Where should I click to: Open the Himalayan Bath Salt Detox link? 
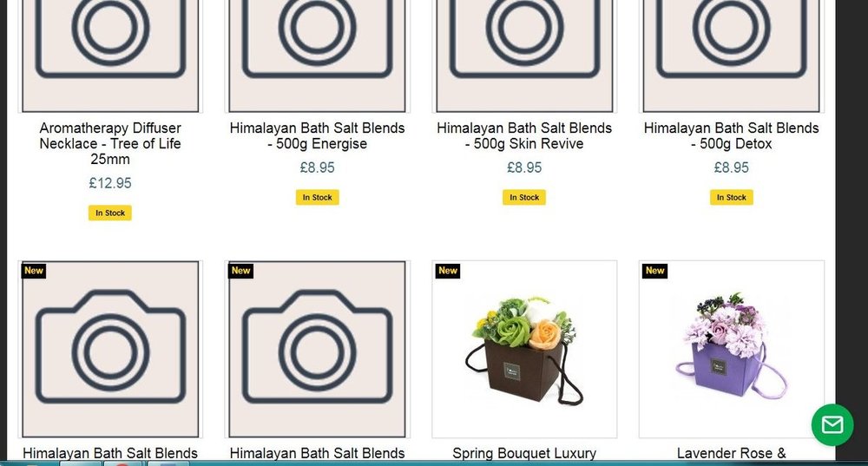pos(731,135)
